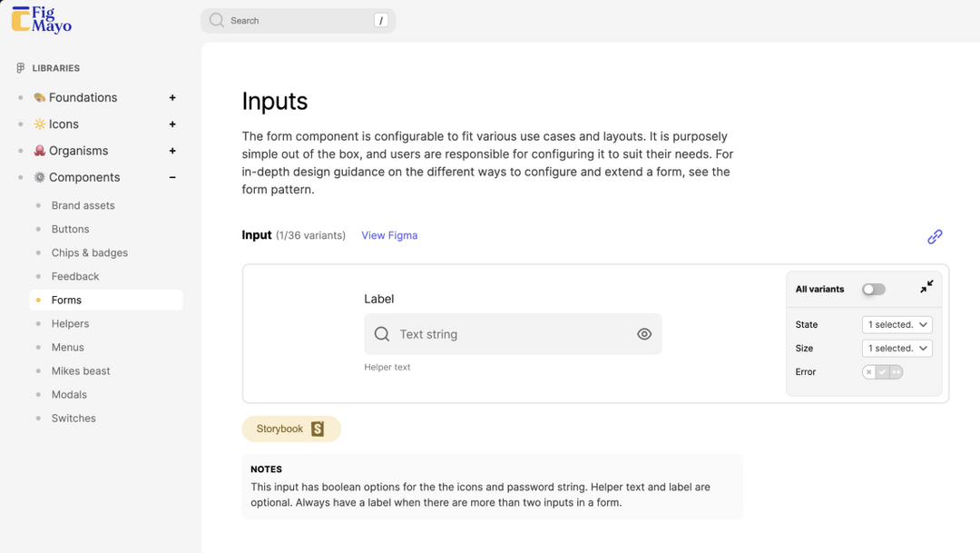This screenshot has width=980, height=553.
Task: Set the Error option to checked state
Action: coord(882,371)
